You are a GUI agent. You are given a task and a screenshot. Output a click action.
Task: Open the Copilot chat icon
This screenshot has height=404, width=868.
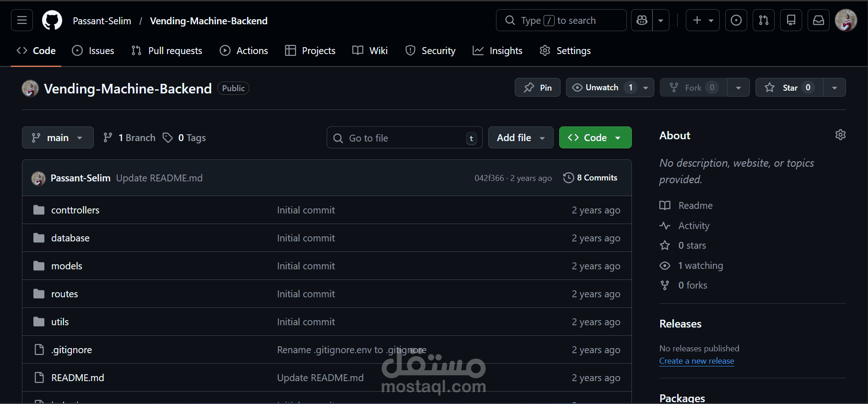coord(642,21)
